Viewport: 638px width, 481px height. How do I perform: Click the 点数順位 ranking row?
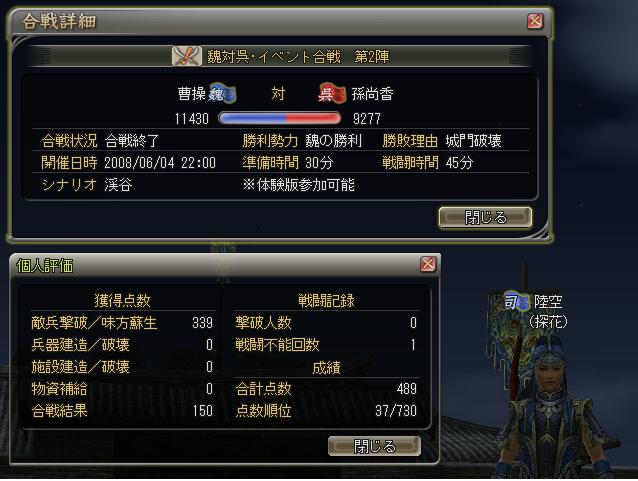pos(326,411)
